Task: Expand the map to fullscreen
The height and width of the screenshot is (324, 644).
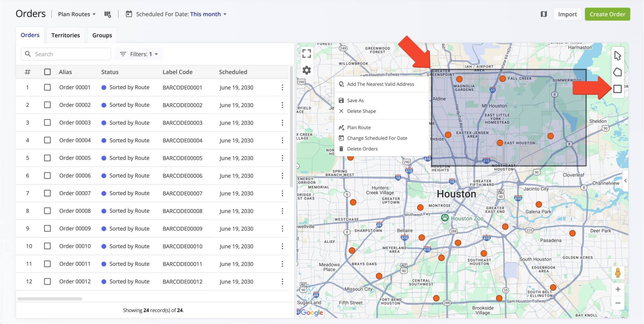Action: click(306, 53)
